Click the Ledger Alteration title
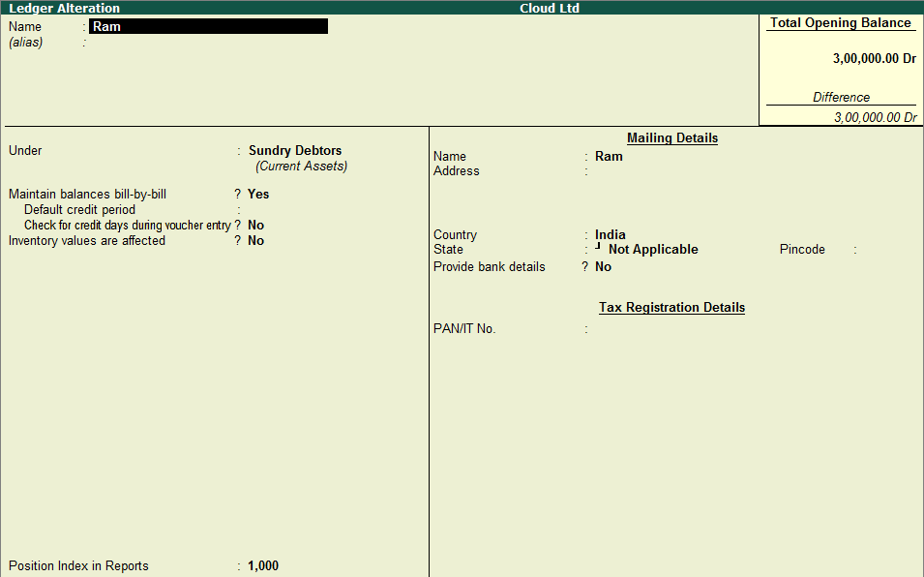924x577 pixels. click(x=65, y=8)
